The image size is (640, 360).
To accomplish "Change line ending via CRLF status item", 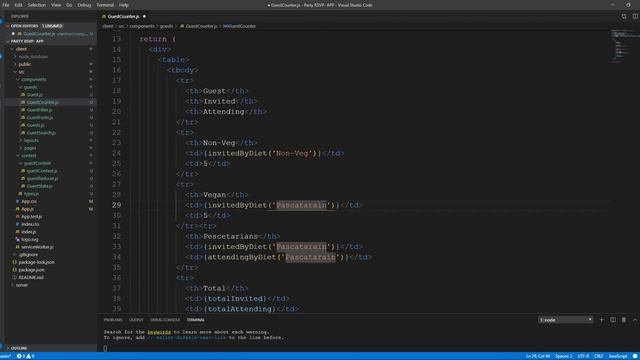I will click(598, 356).
